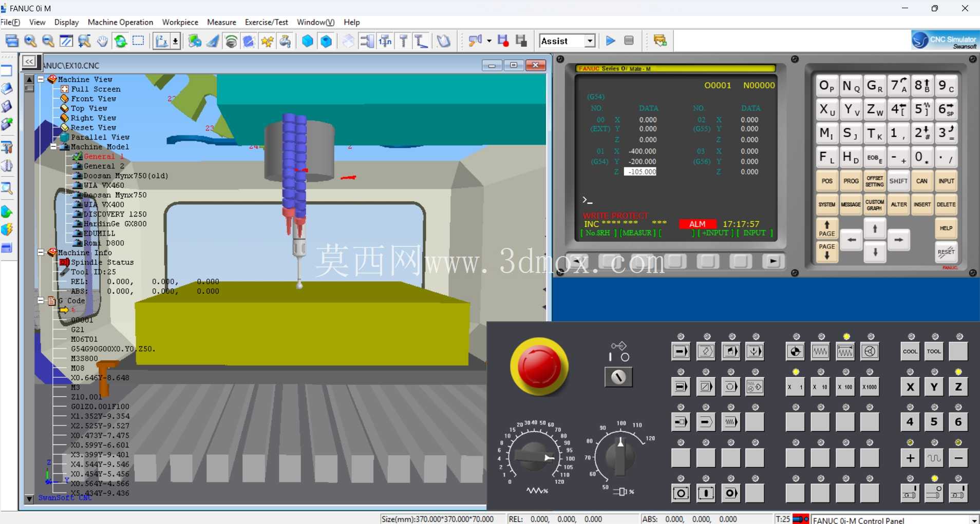The width and height of the screenshot is (980, 524).
Task: Click the SHIFT key on the keypad
Action: pyautogui.click(x=898, y=181)
